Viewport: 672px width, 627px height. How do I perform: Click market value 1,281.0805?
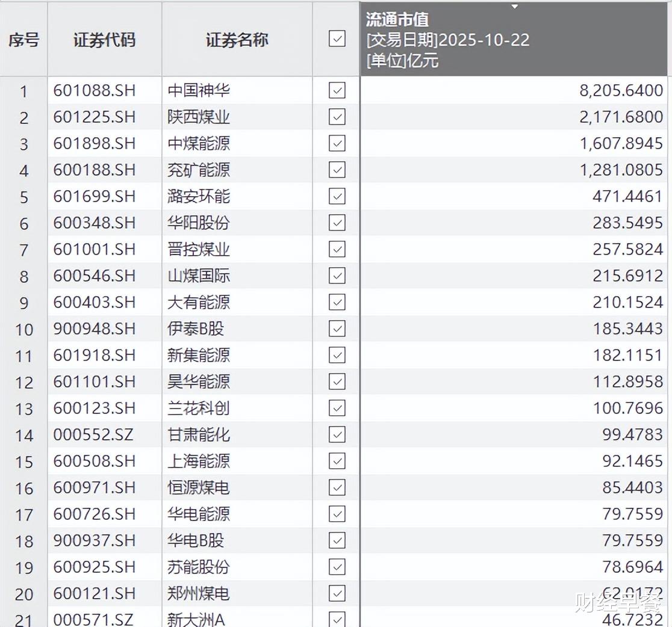pyautogui.click(x=621, y=170)
